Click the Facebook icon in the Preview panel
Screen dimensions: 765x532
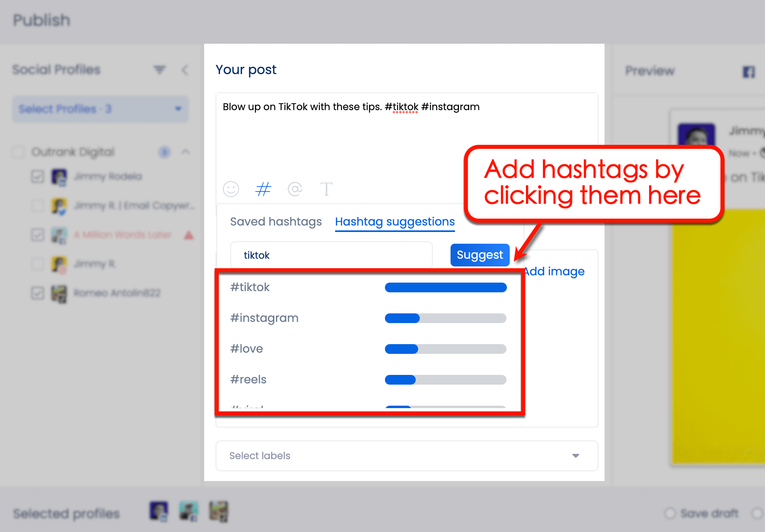[748, 71]
